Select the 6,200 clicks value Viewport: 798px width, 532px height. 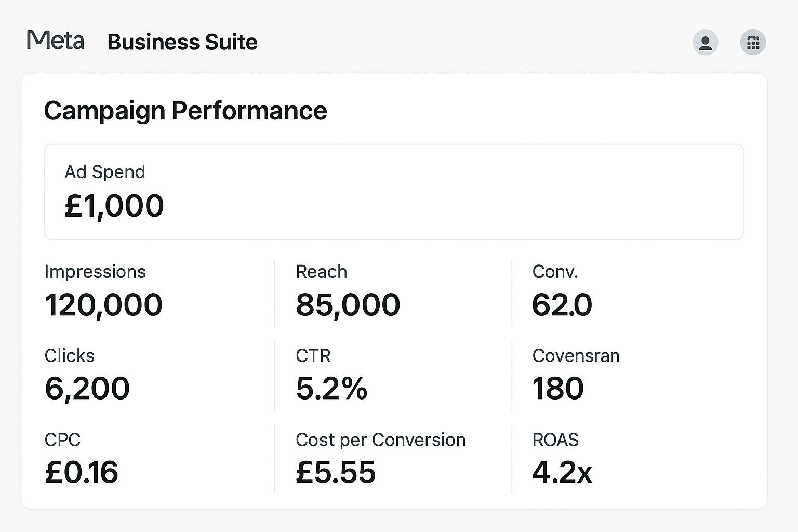[x=87, y=389]
